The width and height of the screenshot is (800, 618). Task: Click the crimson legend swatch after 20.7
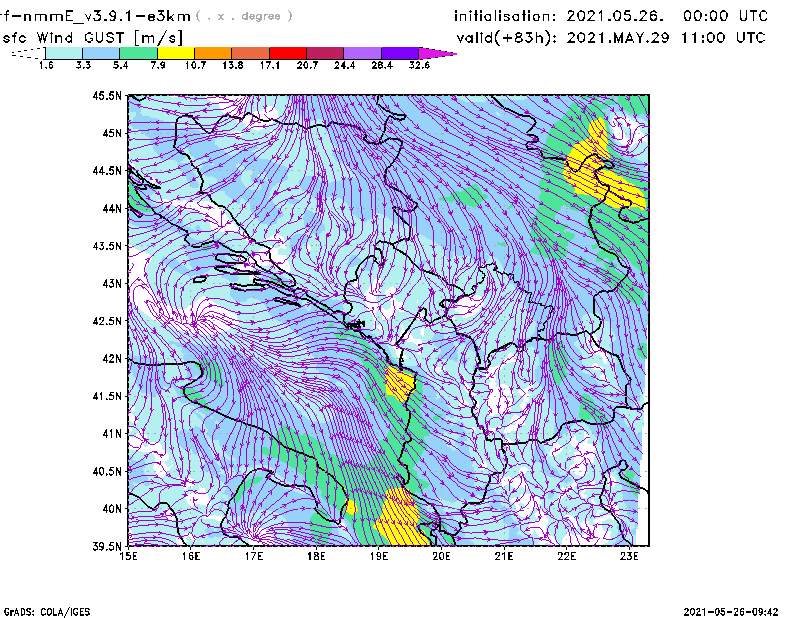pos(325,53)
